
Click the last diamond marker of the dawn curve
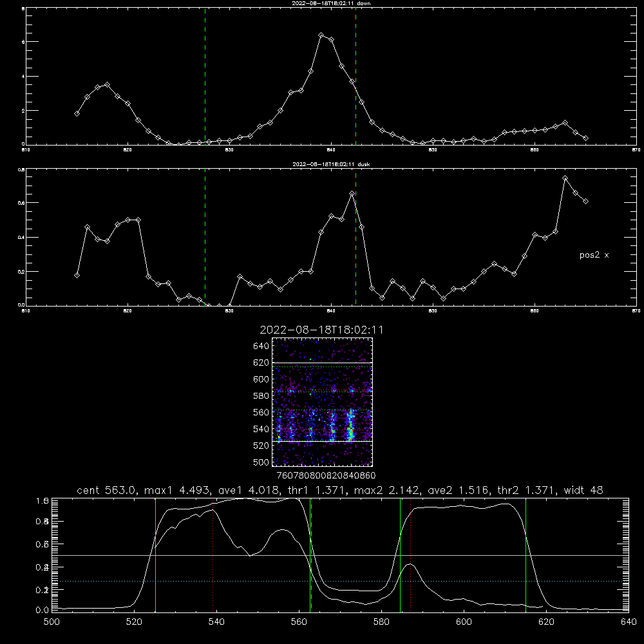(x=585, y=138)
